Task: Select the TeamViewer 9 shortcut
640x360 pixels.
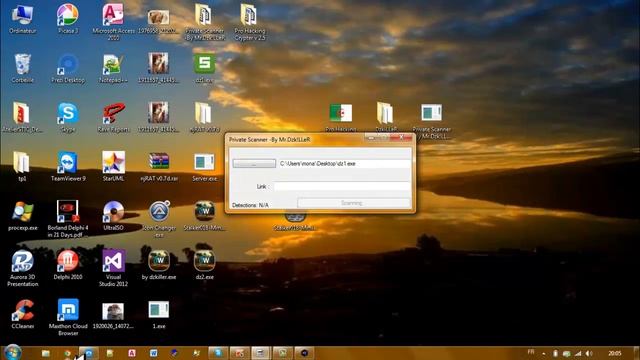Action: pyautogui.click(x=68, y=166)
